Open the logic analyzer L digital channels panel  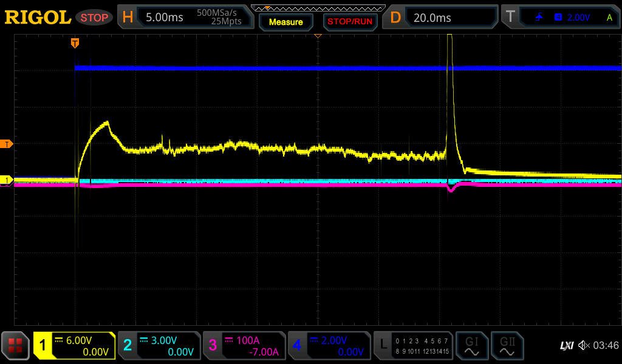point(414,346)
